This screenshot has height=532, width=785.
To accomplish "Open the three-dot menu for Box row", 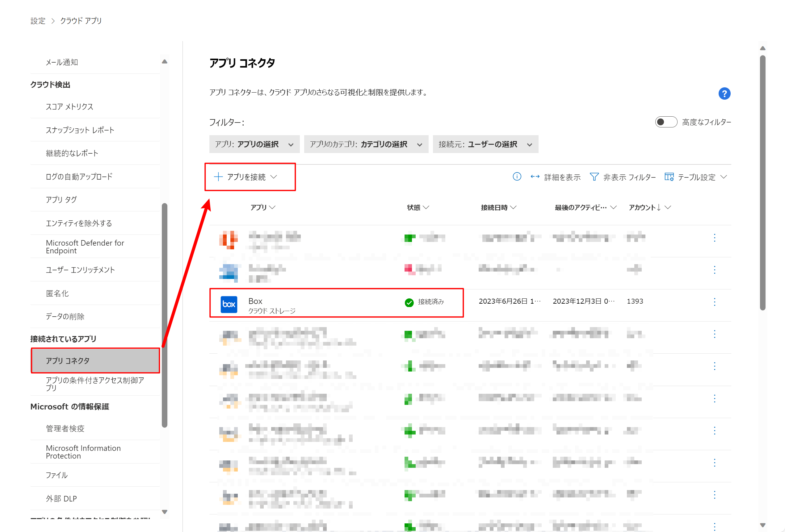I will point(714,301).
